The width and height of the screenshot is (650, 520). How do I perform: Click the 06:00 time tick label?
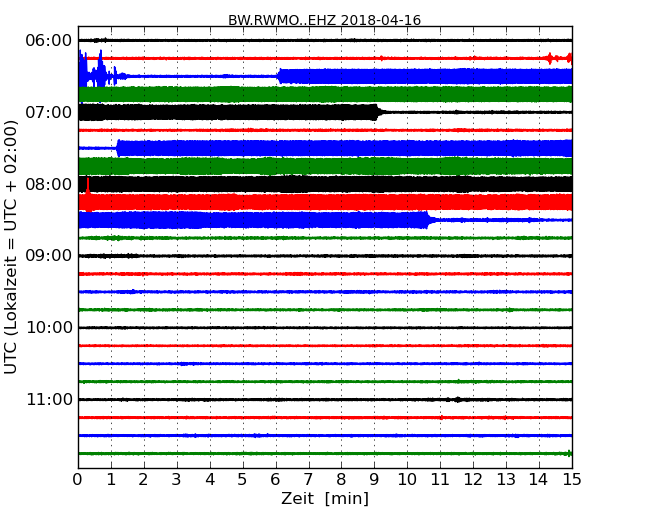[49, 40]
